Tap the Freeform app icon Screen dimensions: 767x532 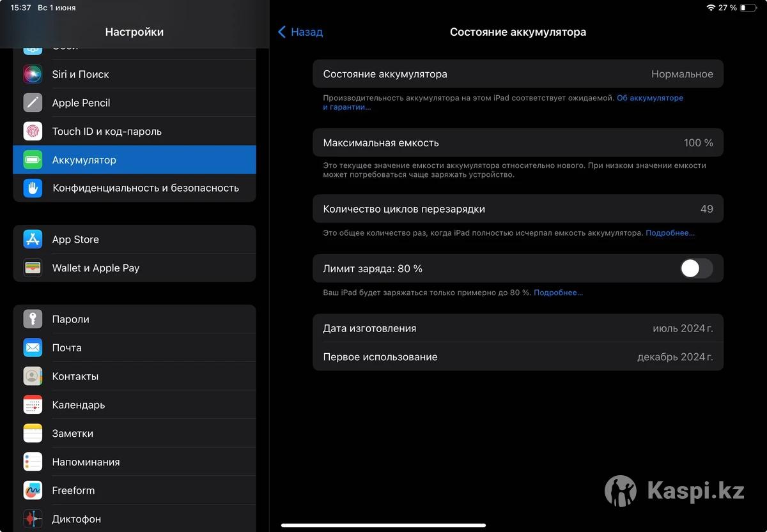33,490
